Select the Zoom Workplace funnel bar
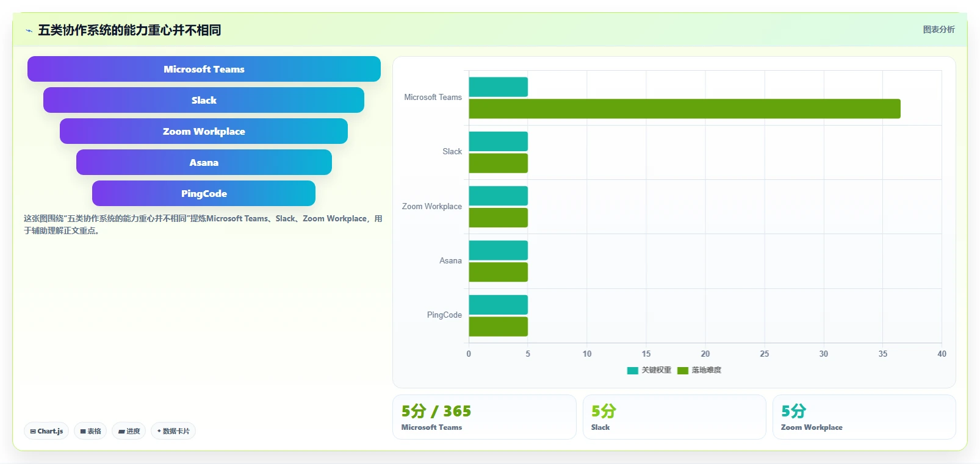Image resolution: width=980 pixels, height=464 pixels. 204,131
